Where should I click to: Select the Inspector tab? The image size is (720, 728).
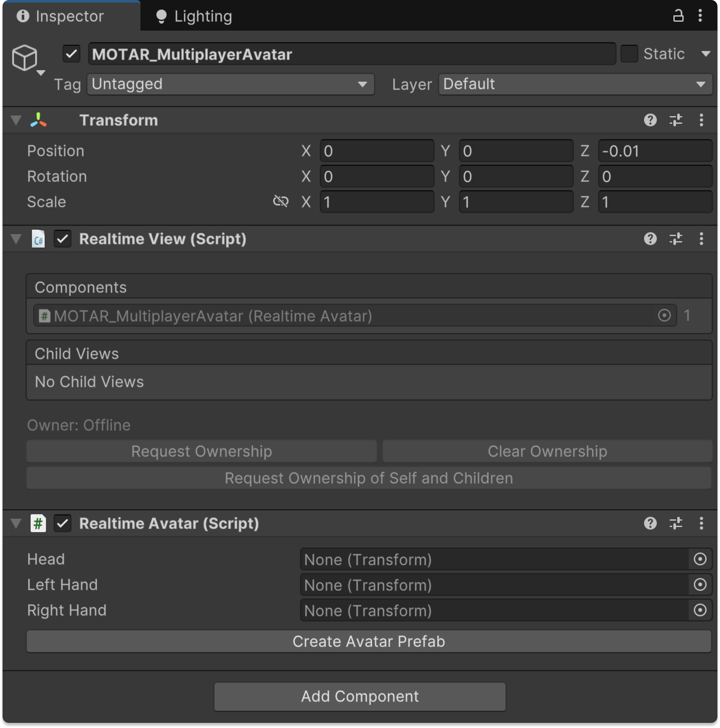tap(60, 16)
